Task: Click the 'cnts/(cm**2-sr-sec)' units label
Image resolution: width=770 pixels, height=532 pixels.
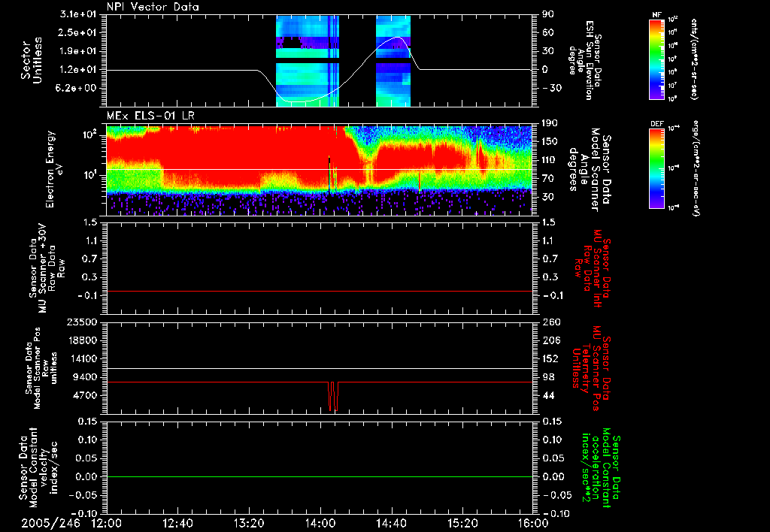Action: [x=694, y=59]
